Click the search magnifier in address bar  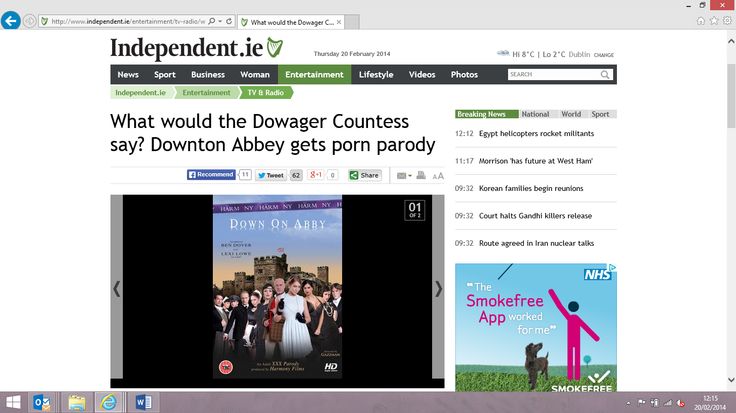click(x=212, y=21)
